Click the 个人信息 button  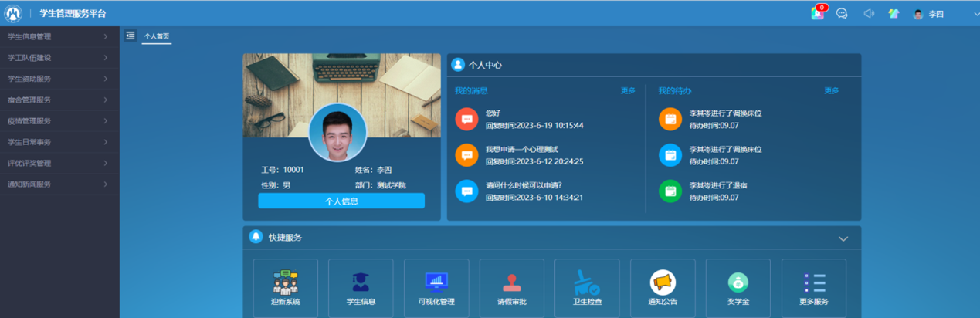[x=341, y=201]
